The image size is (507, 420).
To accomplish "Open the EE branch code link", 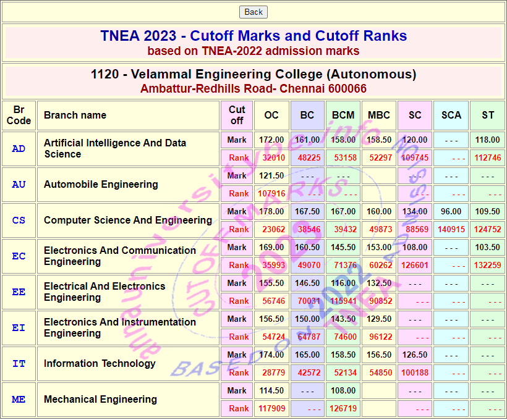I will tap(19, 292).
